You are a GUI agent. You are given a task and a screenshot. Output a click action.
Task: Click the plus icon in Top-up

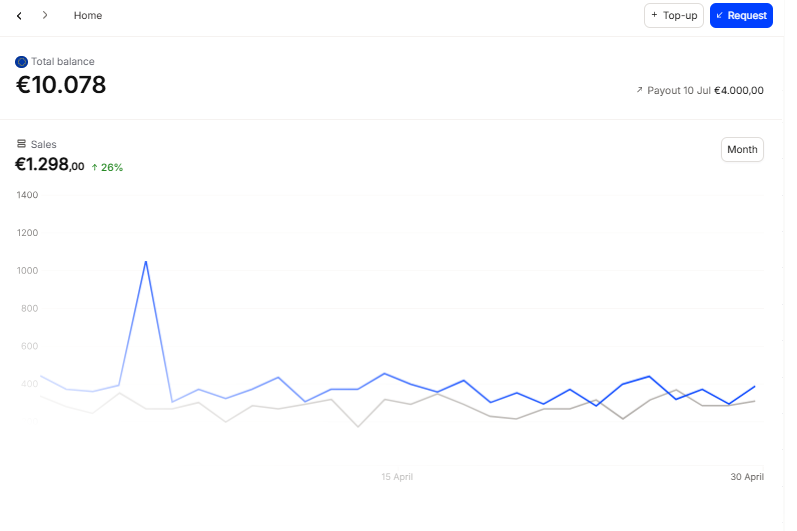click(x=654, y=16)
